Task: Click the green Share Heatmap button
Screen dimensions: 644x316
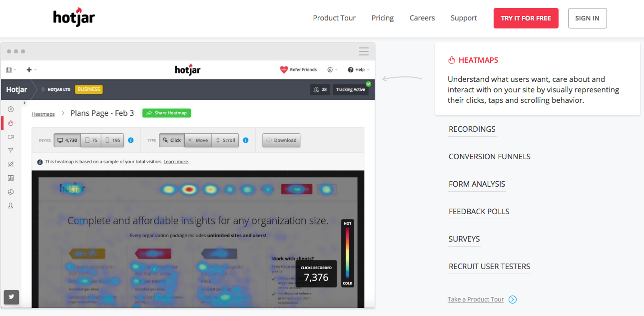Action: click(166, 113)
